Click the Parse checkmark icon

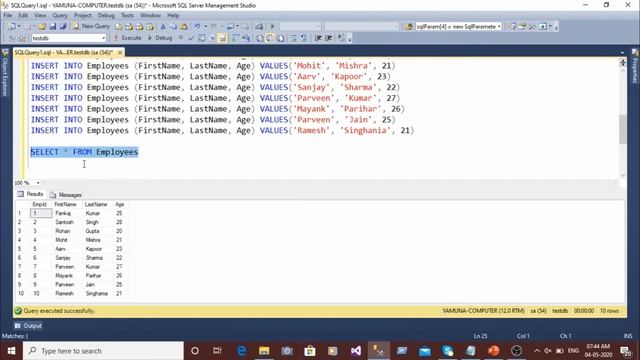pyautogui.click(x=191, y=38)
